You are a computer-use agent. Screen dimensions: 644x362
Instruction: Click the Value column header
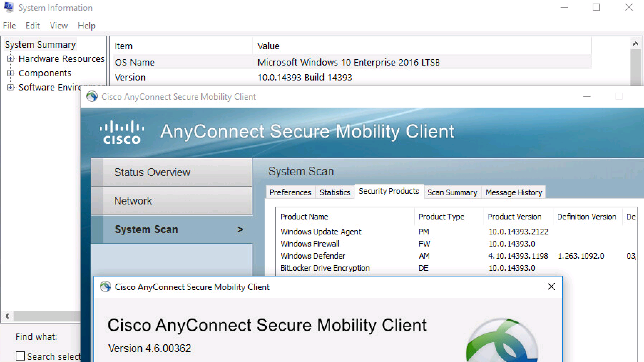[422, 46]
